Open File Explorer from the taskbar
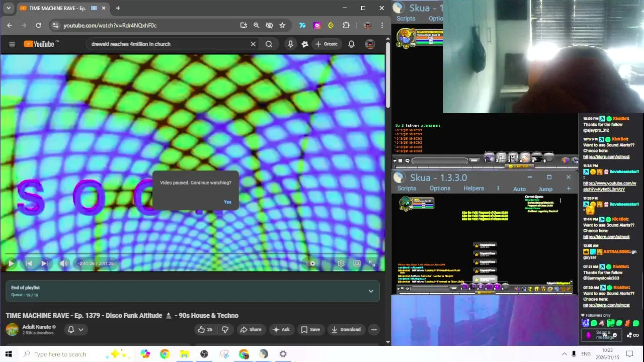This screenshot has width=644, height=362. coord(184,354)
